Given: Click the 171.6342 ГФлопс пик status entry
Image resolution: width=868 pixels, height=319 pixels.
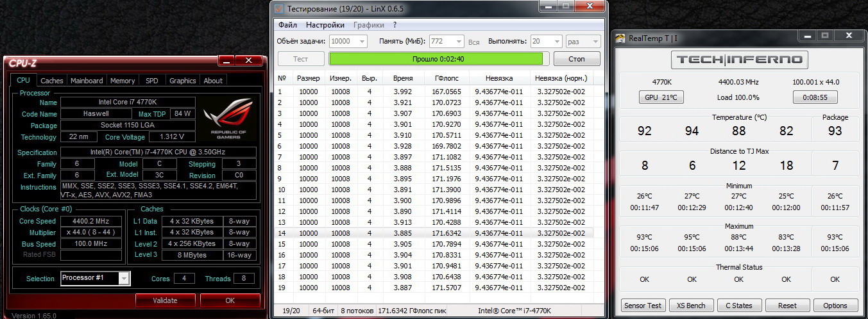Looking at the screenshot, I should (413, 311).
